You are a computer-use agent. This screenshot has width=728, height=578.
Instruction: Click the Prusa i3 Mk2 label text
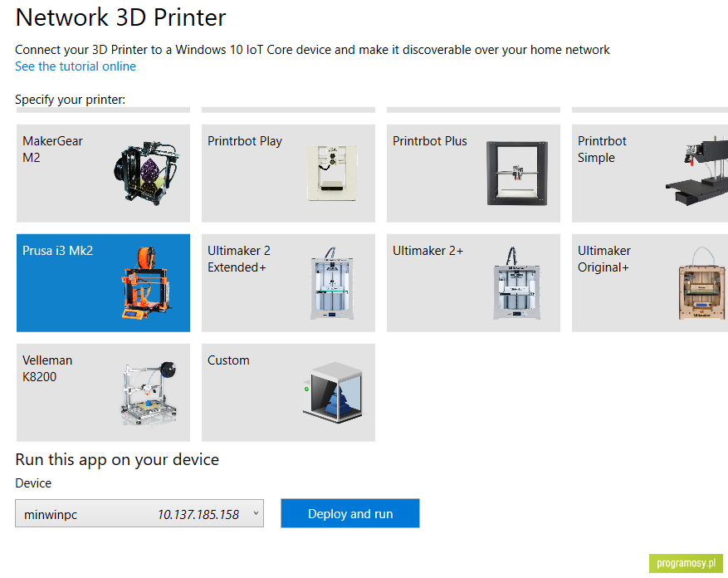point(57,251)
